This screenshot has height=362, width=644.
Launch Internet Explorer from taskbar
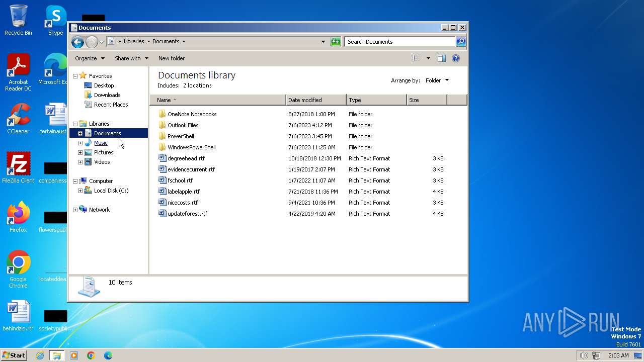(x=40, y=355)
